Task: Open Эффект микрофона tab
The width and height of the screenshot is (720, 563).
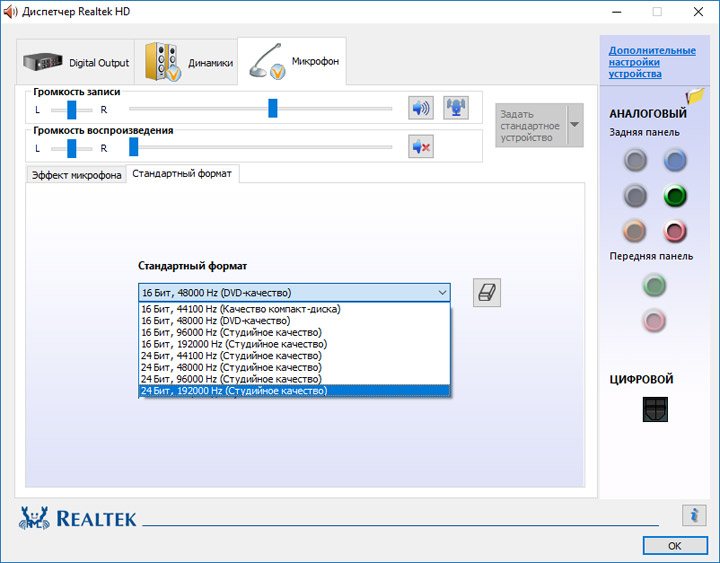Action: click(76, 175)
